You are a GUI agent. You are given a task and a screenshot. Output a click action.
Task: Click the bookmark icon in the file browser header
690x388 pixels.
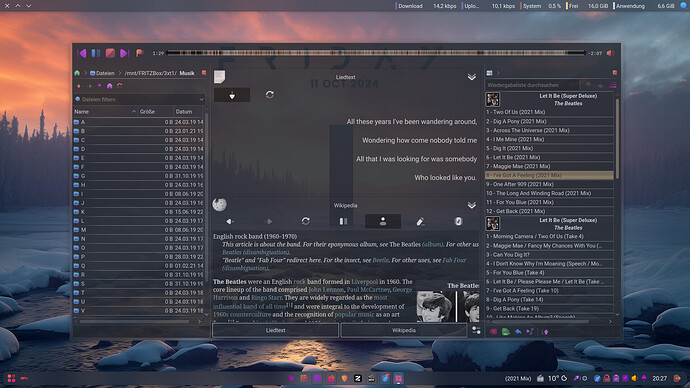[204, 73]
